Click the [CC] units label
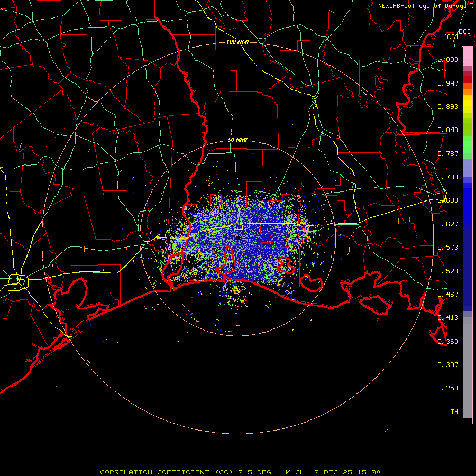476x476 pixels. pos(451,36)
